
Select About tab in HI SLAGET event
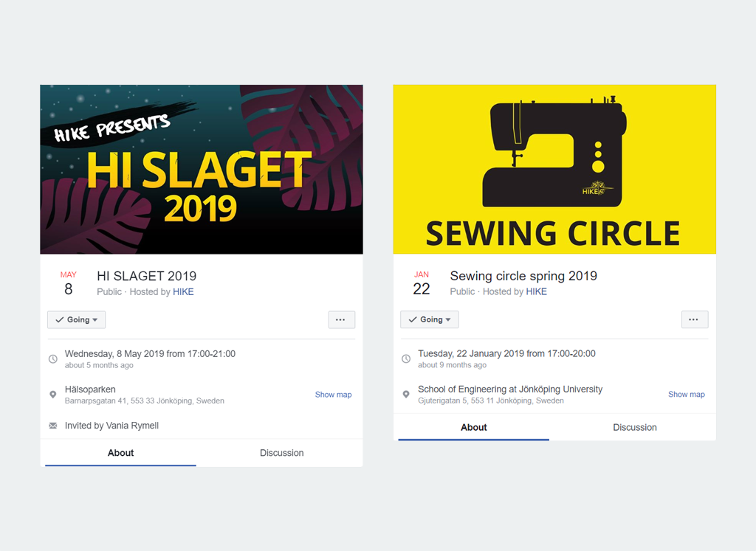tap(120, 453)
